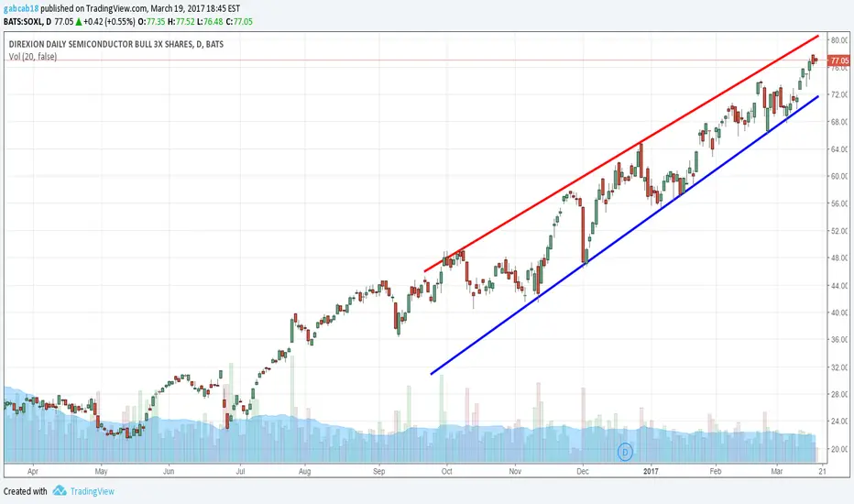Click the L:76.48 low value
The image size is (854, 504).
(x=210, y=22)
